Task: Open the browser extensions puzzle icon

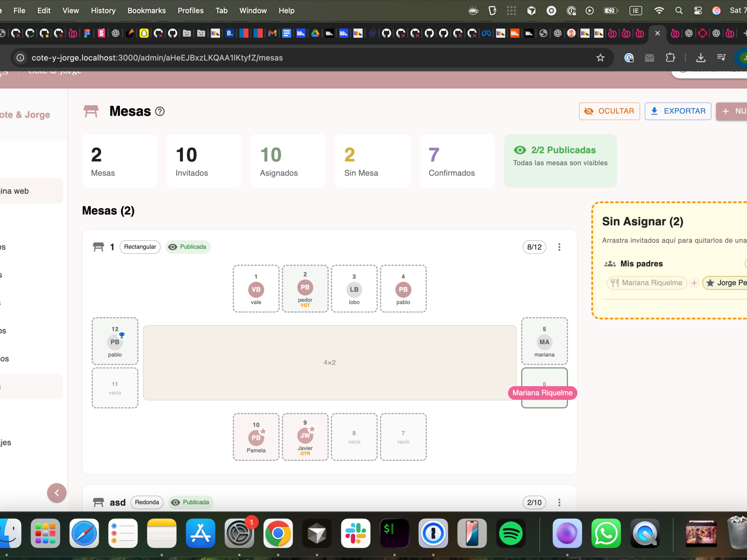Action: pyautogui.click(x=670, y=58)
